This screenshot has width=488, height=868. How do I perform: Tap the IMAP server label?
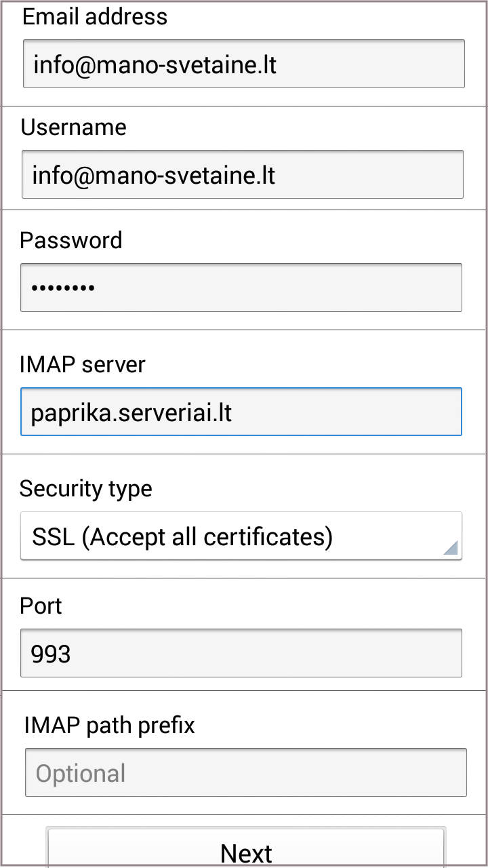pos(83,365)
